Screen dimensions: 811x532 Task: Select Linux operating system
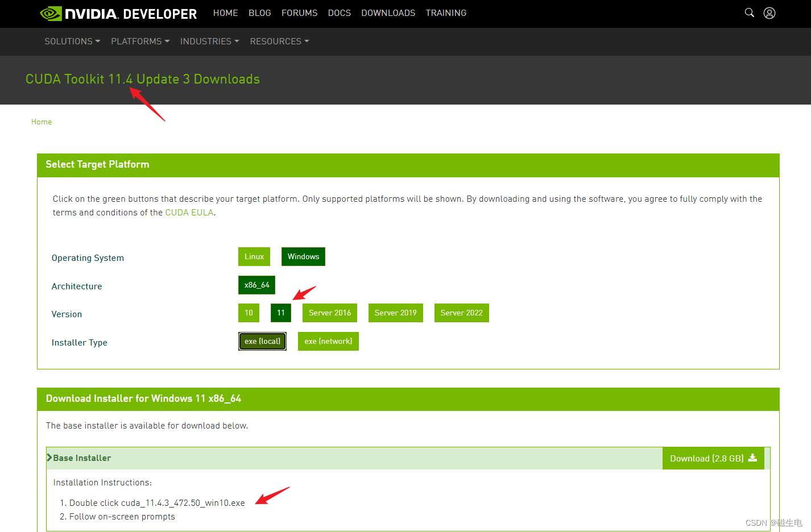(254, 256)
